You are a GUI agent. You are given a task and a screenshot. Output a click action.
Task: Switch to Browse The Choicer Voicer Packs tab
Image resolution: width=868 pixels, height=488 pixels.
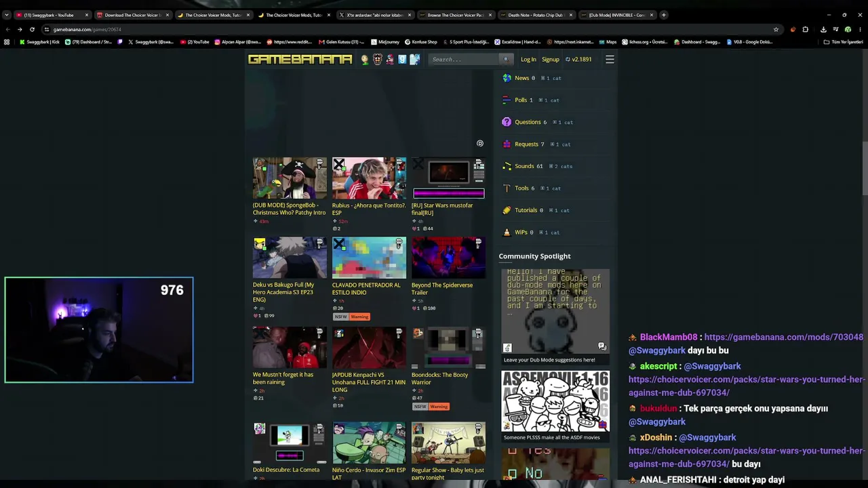(455, 15)
